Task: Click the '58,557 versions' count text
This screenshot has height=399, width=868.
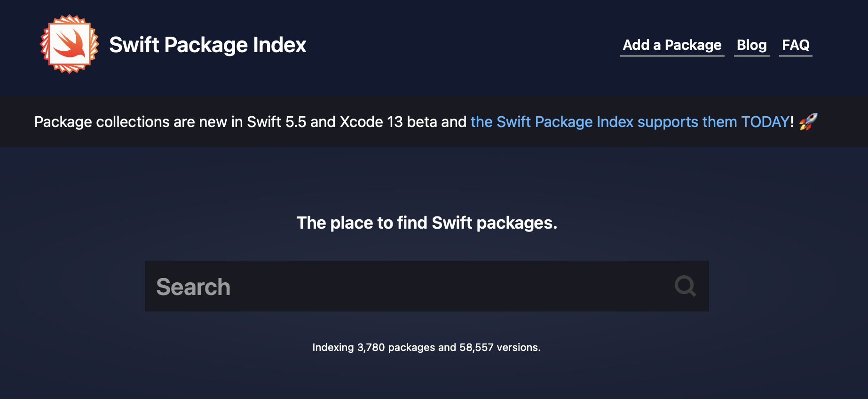Action: point(499,348)
